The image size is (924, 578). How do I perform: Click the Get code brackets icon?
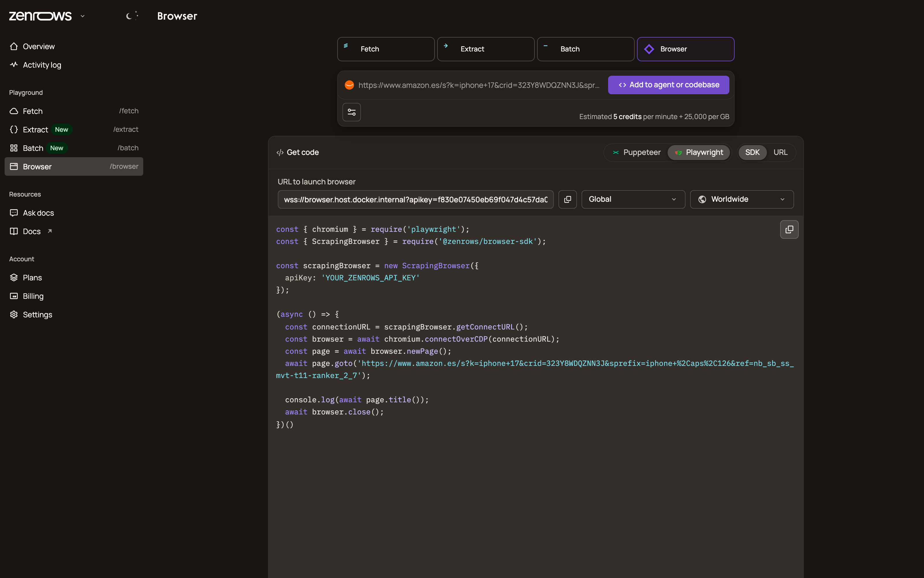pos(280,153)
